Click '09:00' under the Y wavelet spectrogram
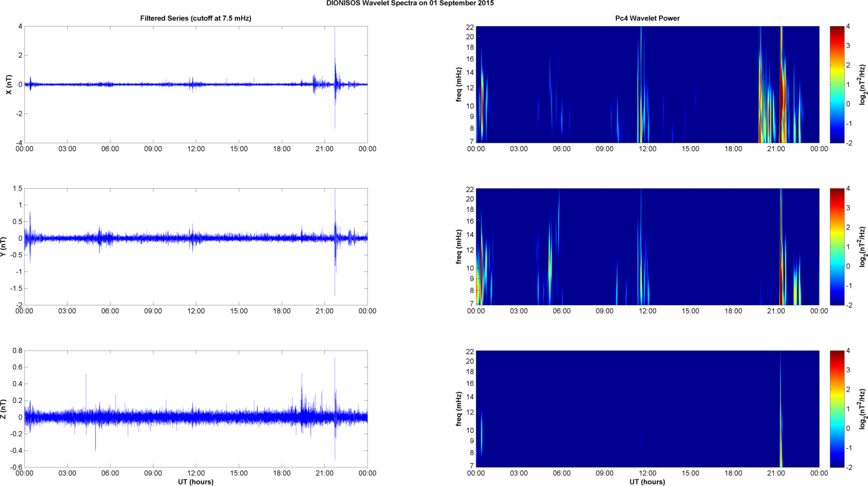The width and height of the screenshot is (868, 486). [604, 311]
